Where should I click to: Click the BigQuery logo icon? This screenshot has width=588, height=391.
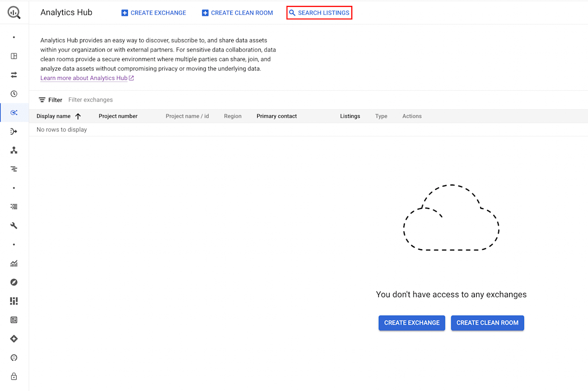pyautogui.click(x=14, y=13)
